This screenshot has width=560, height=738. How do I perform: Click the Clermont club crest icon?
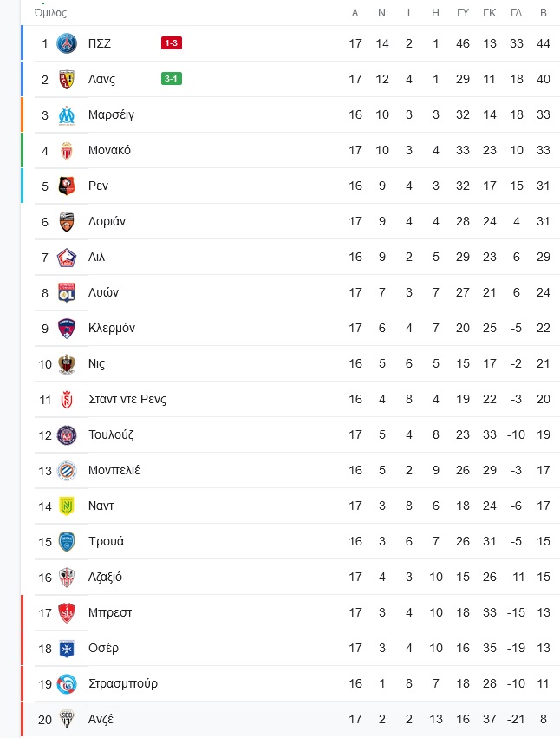tap(67, 328)
